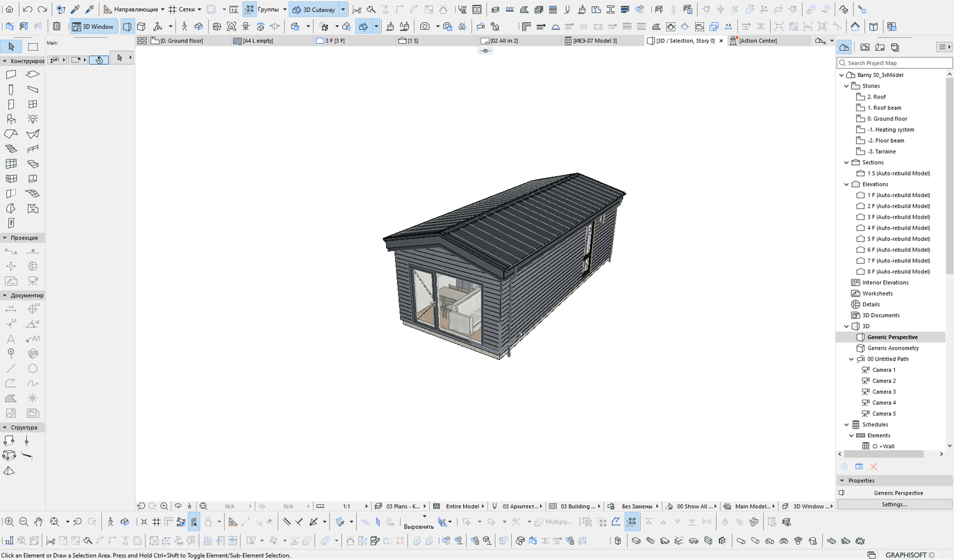Zoom in using magnifier plus icon
The width and height of the screenshot is (954, 560).
click(9, 522)
